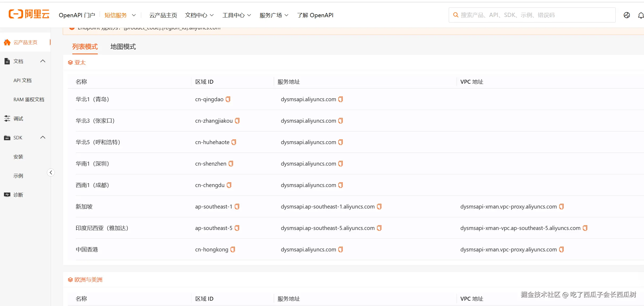This screenshot has width=644, height=306.
Task: Copy the cn-hongkong region ID
Action: (233, 249)
